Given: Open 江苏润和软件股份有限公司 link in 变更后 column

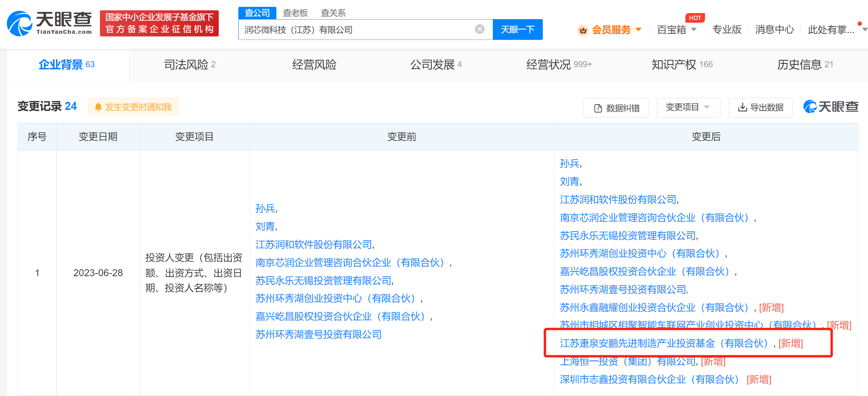Looking at the screenshot, I should tap(618, 200).
